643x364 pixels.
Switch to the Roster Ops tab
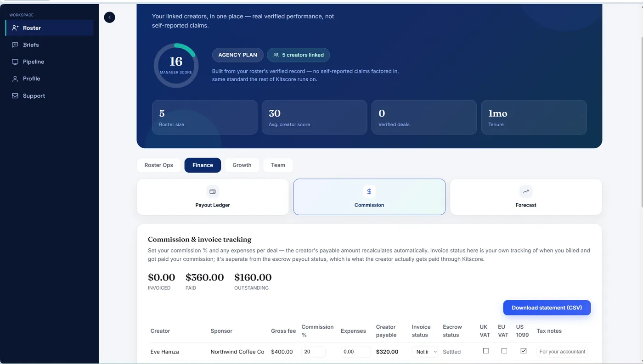[158, 165]
